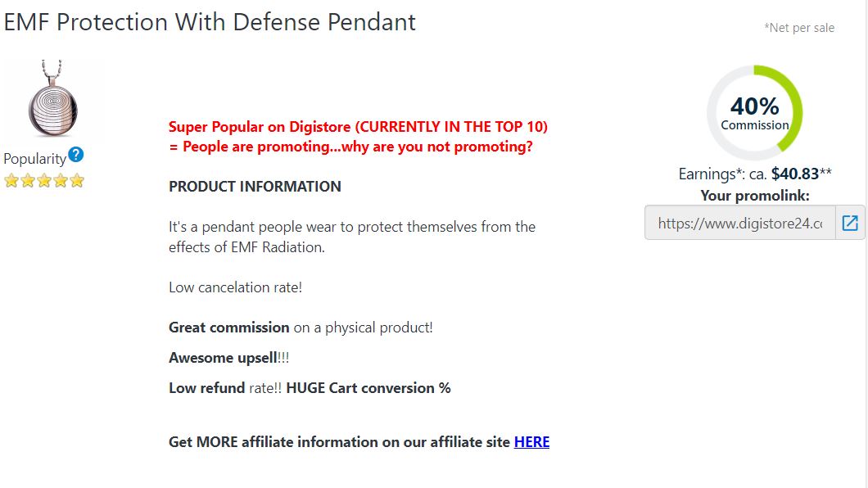Click the fifth popularity star

[77, 181]
